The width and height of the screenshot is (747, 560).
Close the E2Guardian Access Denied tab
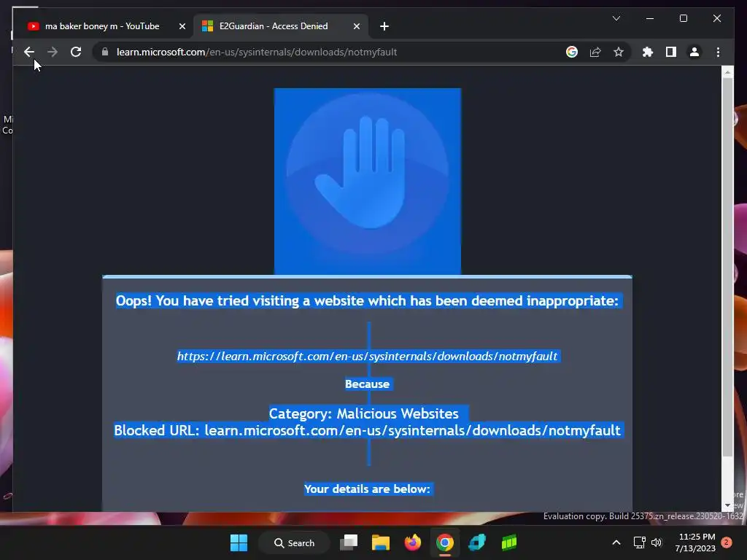[356, 26]
